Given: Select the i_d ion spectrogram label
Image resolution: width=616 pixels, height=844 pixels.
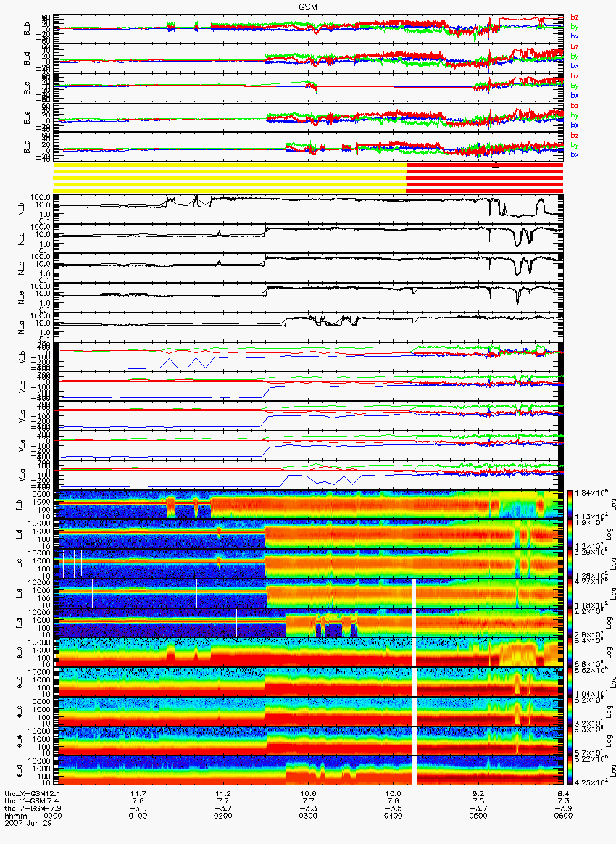Looking at the screenshot, I should (18, 534).
